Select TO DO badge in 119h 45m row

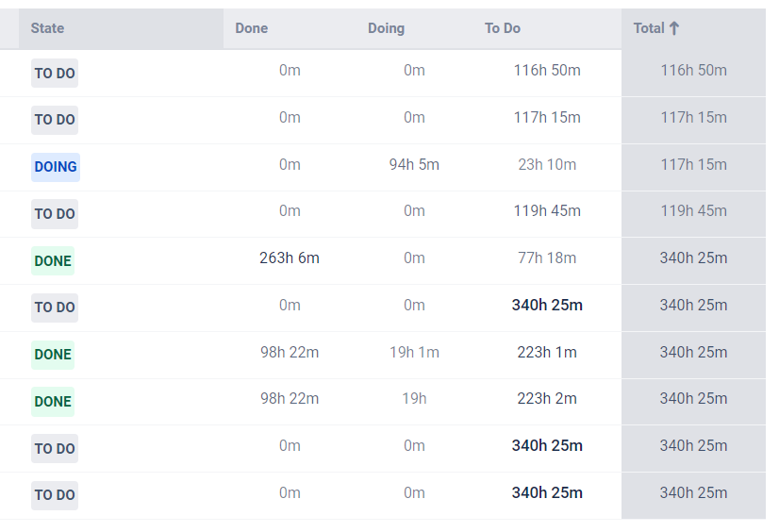point(55,214)
